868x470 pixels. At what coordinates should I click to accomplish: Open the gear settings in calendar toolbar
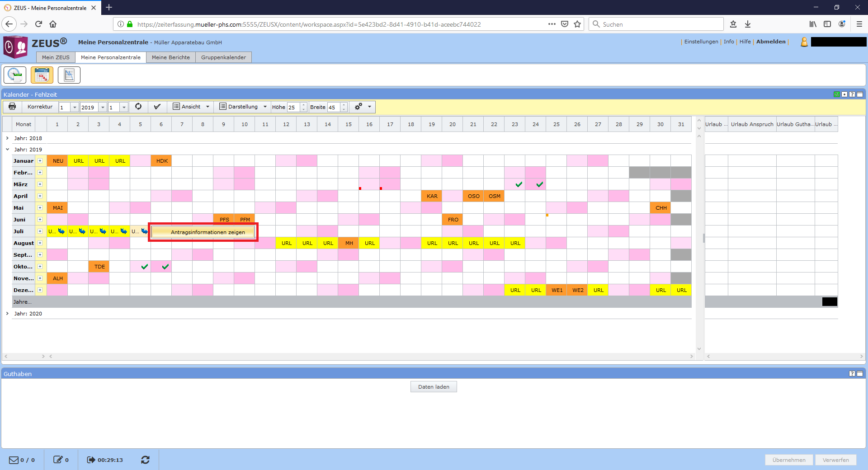click(x=359, y=107)
